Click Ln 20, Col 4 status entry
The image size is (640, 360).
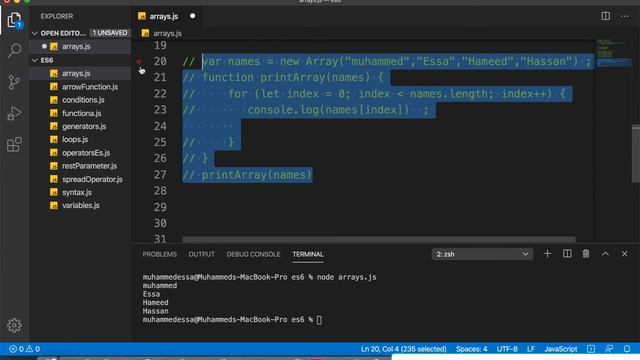[403, 349]
